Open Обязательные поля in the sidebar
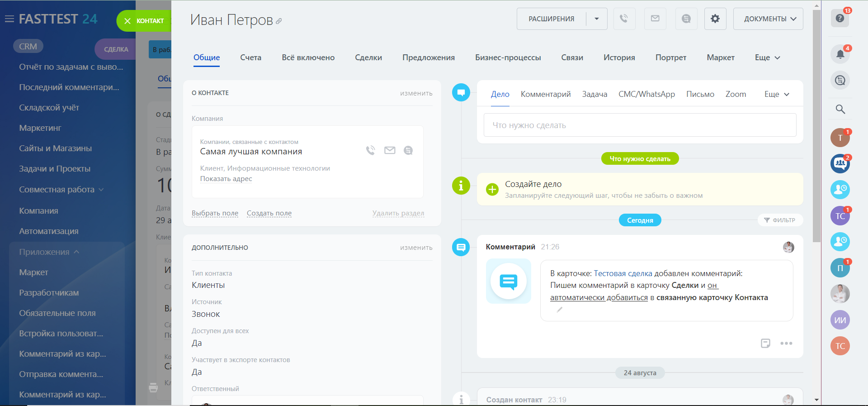This screenshot has height=406, width=868. point(57,313)
